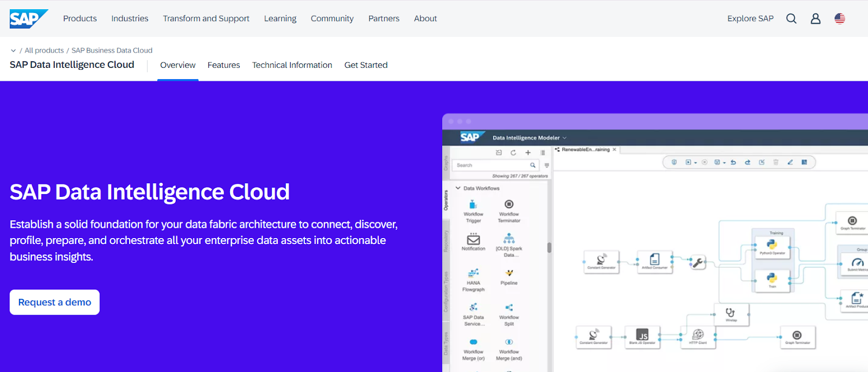Click the SAP logo in the header
This screenshot has width=868, height=372.
29,18
